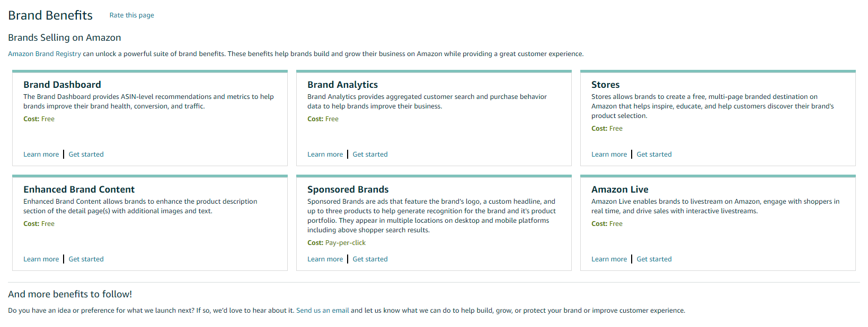
Task: Click Rate this page
Action: (131, 15)
